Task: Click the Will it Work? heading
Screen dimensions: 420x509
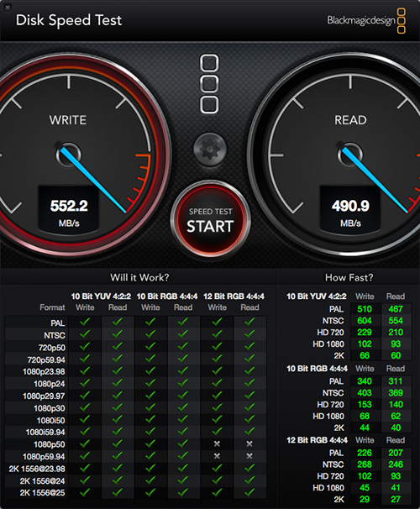Action: coord(139,277)
